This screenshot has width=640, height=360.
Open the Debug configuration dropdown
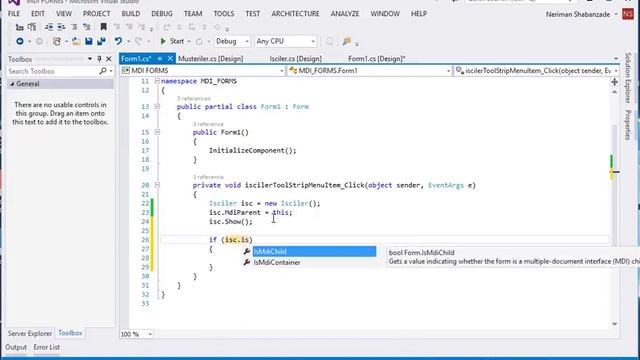click(x=247, y=41)
